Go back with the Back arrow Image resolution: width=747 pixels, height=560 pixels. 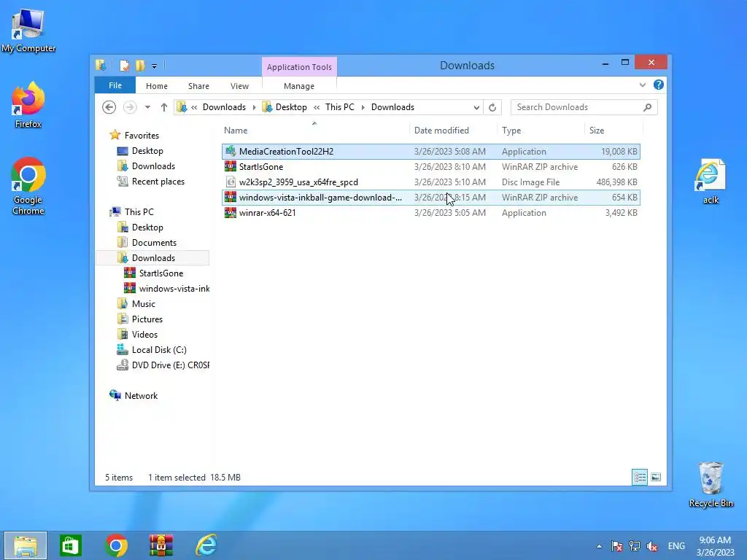[x=109, y=107]
